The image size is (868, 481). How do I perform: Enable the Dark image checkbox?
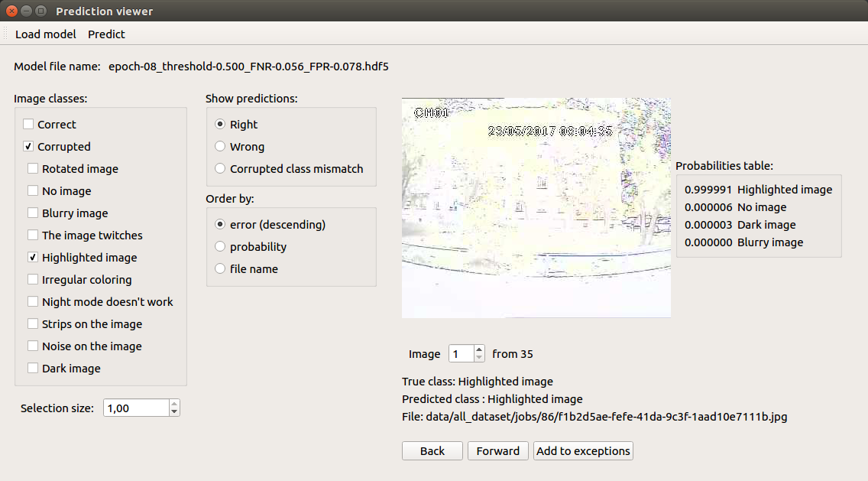(x=33, y=369)
